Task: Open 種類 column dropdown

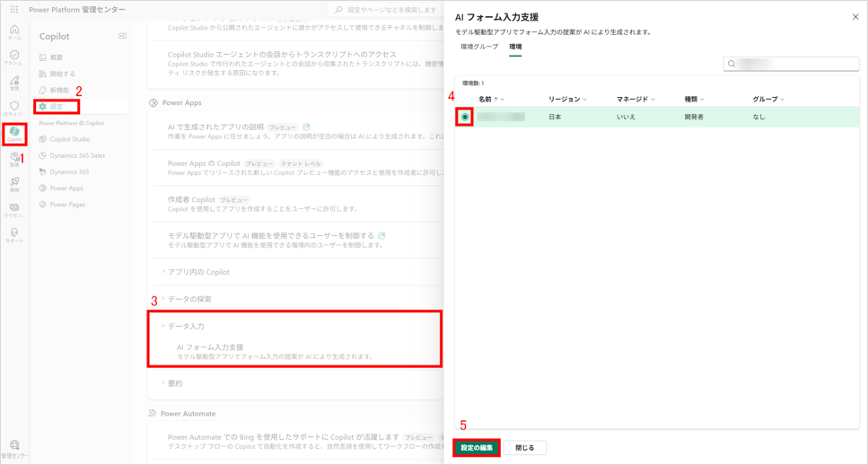Action: point(701,99)
